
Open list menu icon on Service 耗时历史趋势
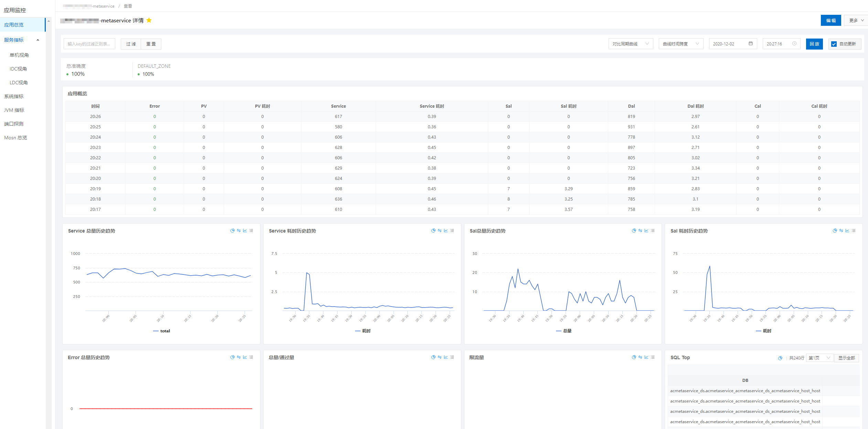click(452, 231)
